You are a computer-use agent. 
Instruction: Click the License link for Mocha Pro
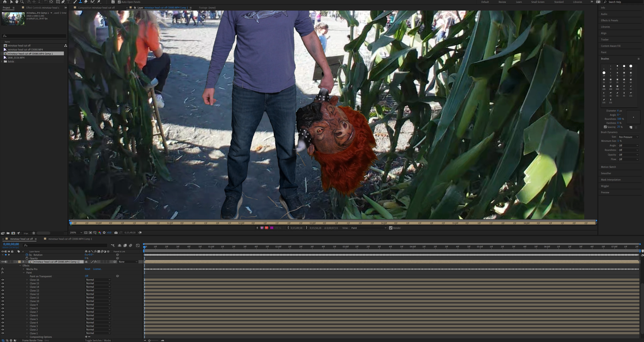pos(97,269)
